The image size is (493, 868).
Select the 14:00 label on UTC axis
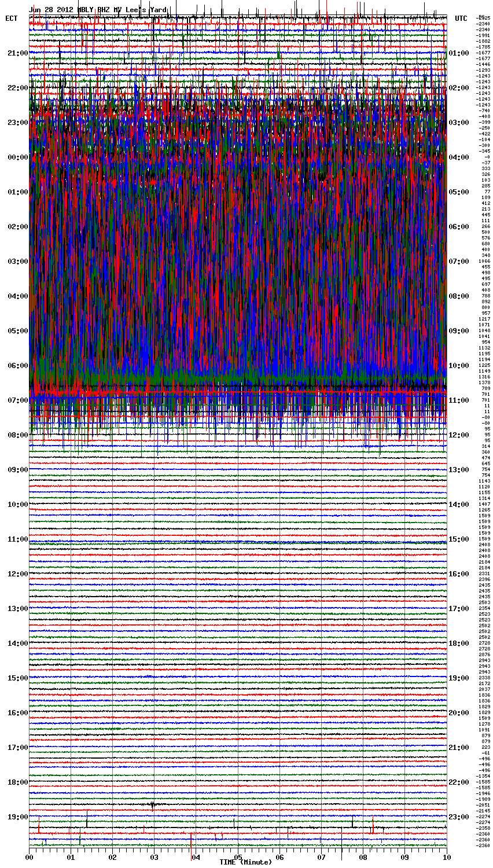point(458,505)
